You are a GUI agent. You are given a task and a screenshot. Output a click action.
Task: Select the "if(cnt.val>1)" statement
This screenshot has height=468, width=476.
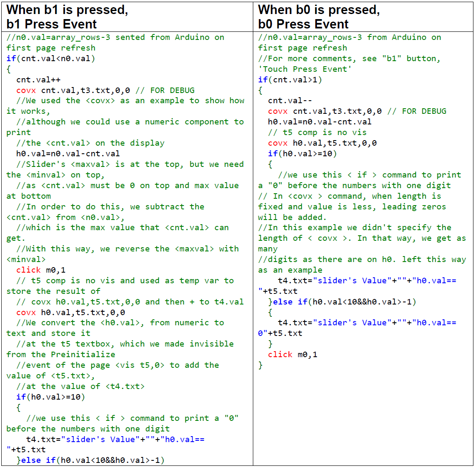pyautogui.click(x=290, y=79)
